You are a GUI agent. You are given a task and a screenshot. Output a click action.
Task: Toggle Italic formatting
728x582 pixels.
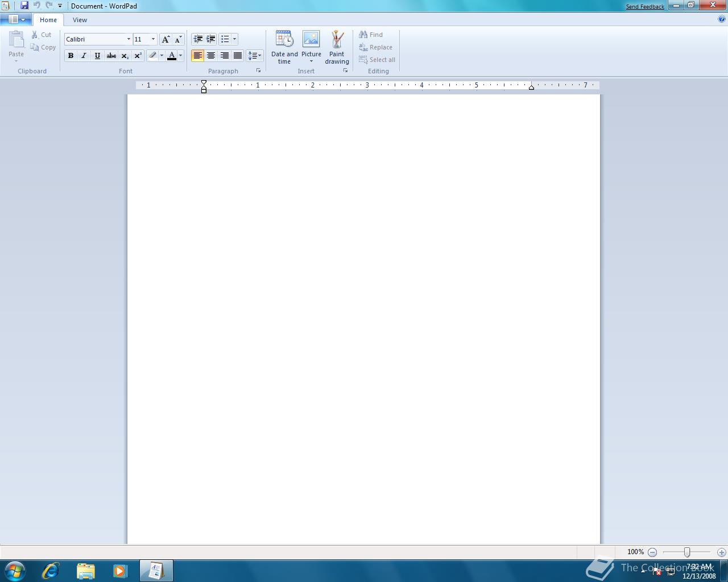point(84,56)
